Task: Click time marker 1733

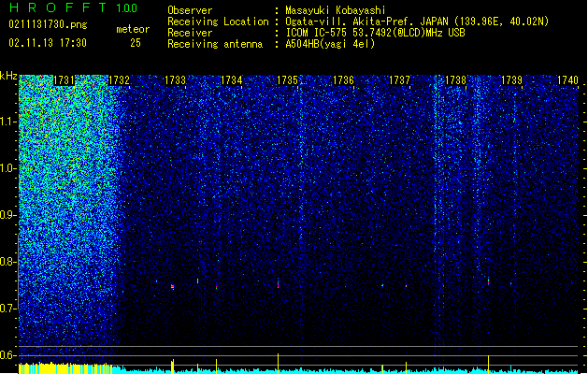Action: point(175,80)
